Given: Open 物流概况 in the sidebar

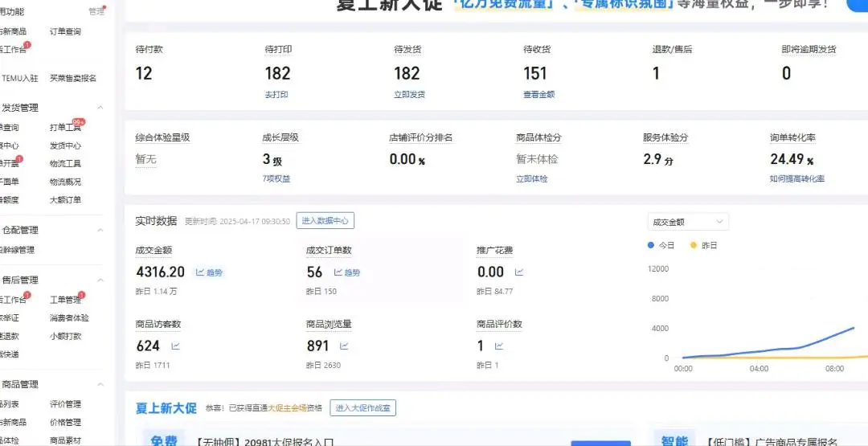Looking at the screenshot, I should point(65,182).
